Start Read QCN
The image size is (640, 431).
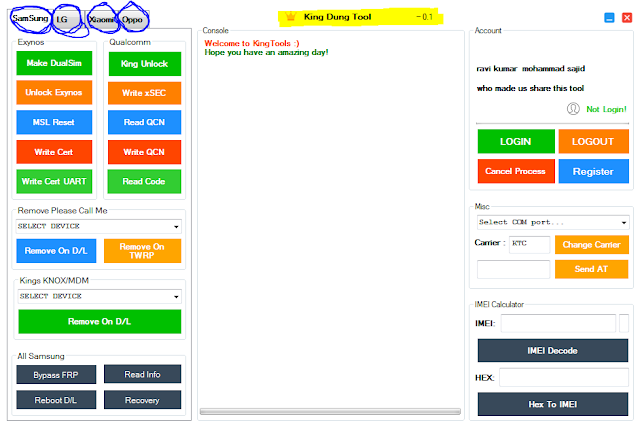tap(144, 122)
